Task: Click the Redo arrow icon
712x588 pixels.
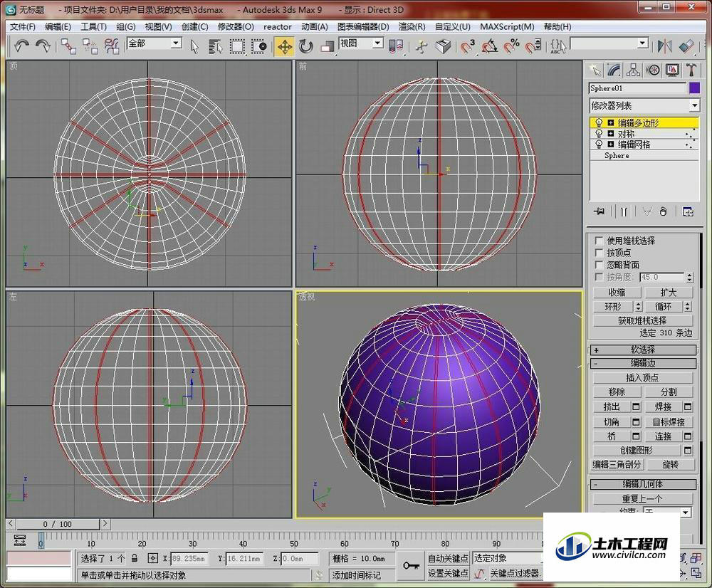Action: (43, 46)
